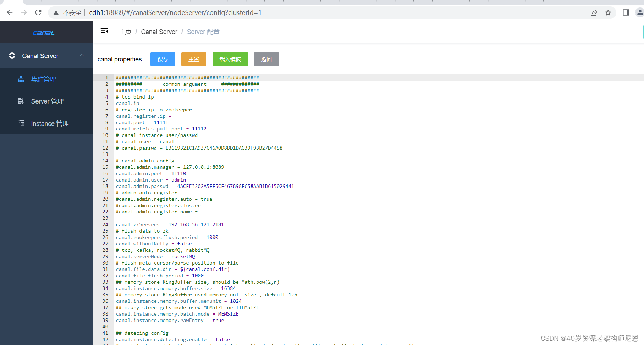
Task: Focus the address bar URL
Action: (175, 13)
